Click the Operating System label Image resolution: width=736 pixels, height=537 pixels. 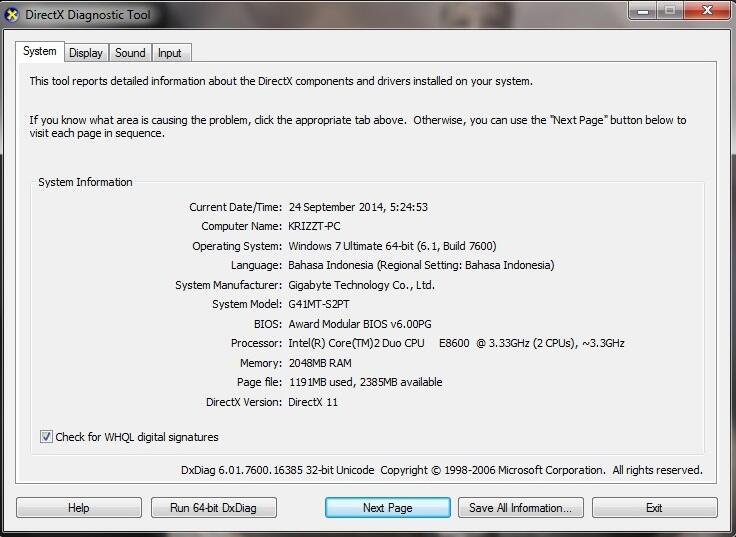pyautogui.click(x=237, y=246)
